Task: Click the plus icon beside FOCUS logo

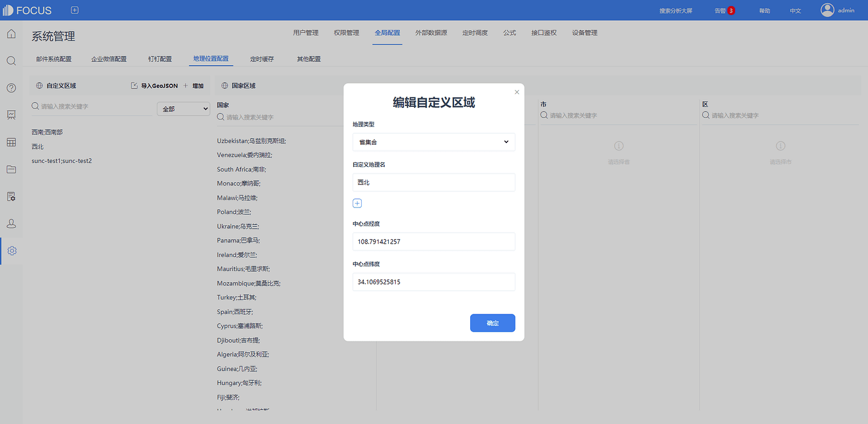Action: 75,10
